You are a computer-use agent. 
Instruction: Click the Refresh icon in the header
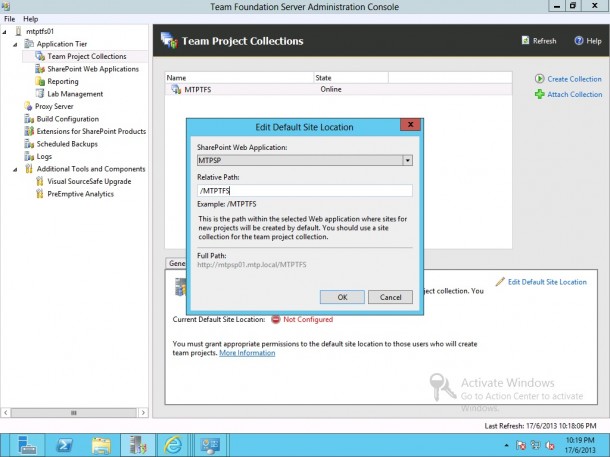[x=526, y=40]
